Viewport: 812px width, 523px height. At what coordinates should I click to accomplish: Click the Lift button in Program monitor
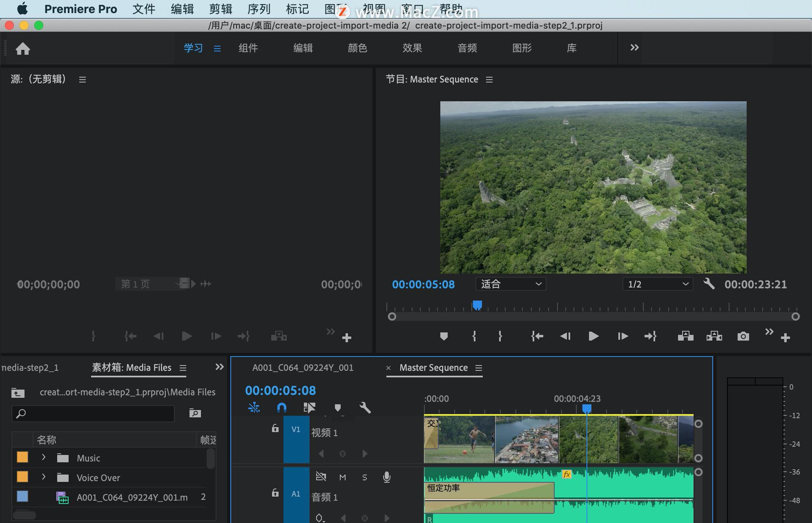686,337
